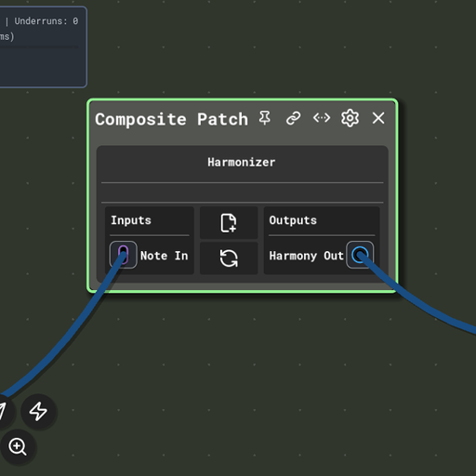Click the Harmony Out label
The image size is (476, 476).
[307, 256]
